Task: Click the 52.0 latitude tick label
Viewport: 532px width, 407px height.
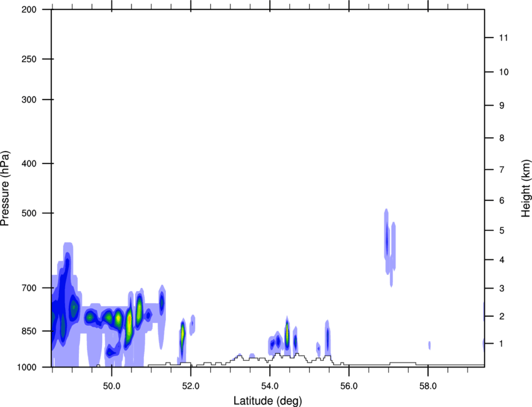Action: click(x=191, y=386)
